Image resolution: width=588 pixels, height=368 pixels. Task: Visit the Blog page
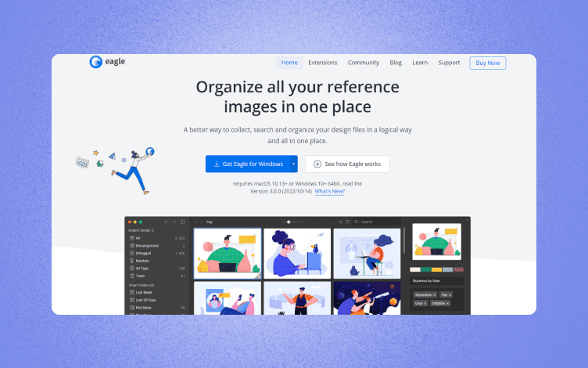(396, 63)
